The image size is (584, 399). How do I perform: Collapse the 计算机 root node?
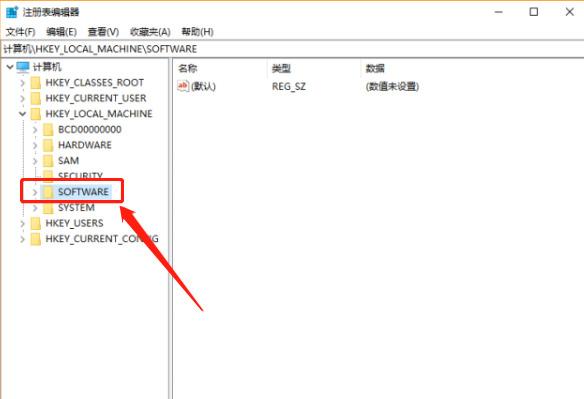(x=10, y=67)
